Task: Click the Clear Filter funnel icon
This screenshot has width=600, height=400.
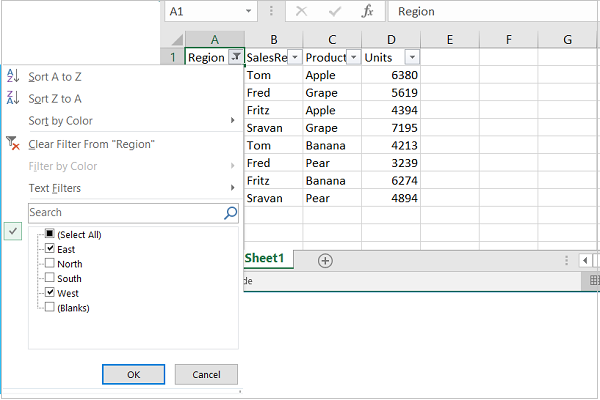Action: (x=13, y=144)
